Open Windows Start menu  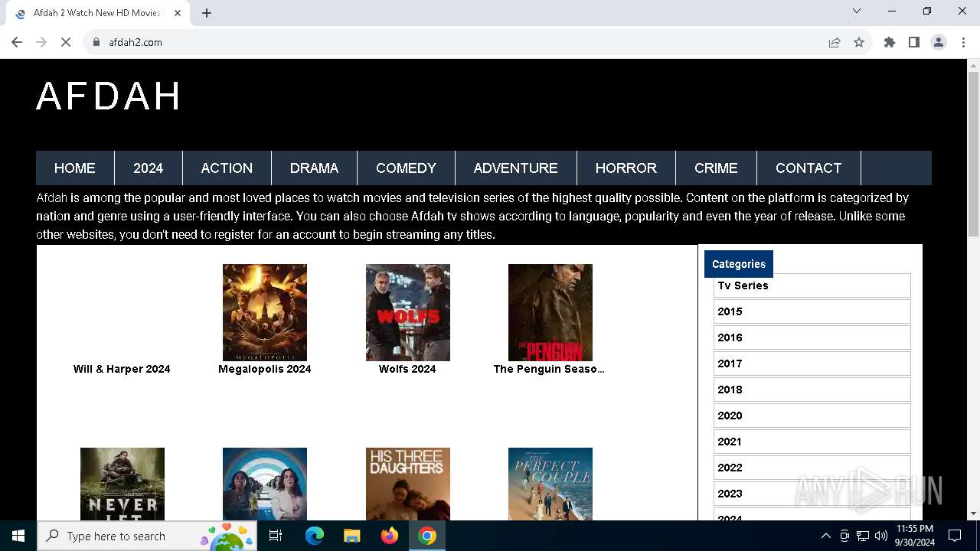click(18, 536)
